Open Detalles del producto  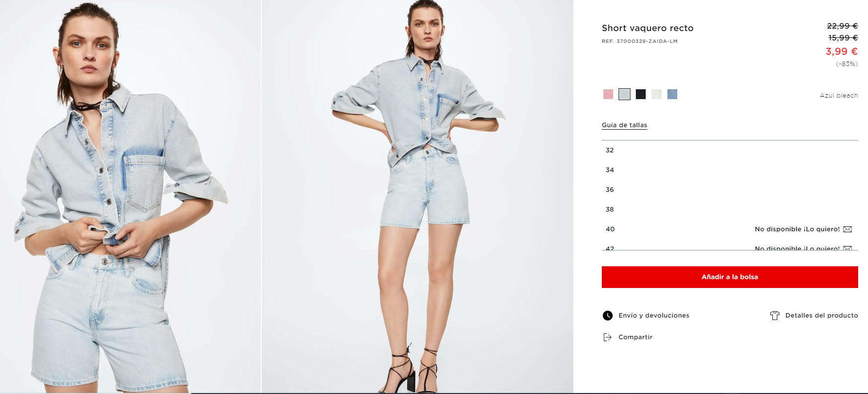[x=822, y=316]
